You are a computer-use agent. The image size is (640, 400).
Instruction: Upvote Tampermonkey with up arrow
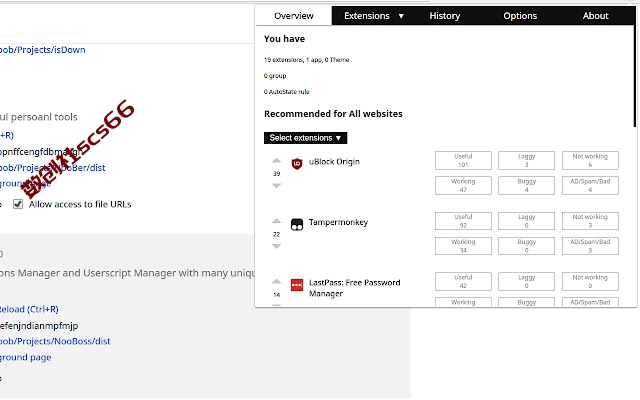(276, 221)
